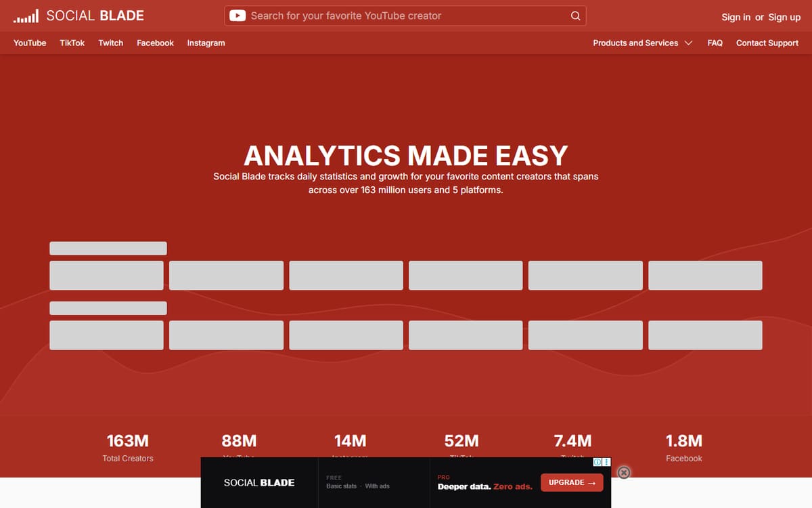812x508 pixels.
Task: Open the FAQ page
Action: [715, 43]
